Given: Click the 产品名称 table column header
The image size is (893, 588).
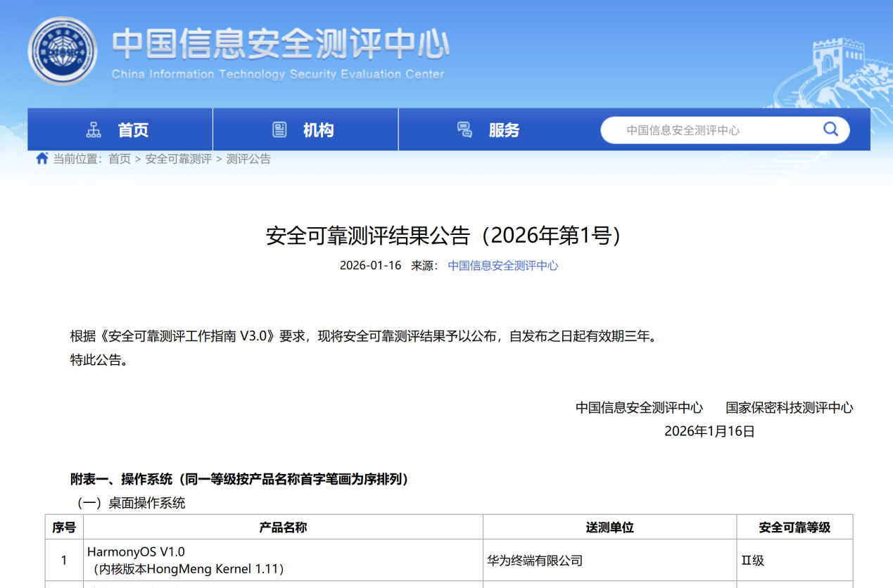Looking at the screenshot, I should point(283,527).
